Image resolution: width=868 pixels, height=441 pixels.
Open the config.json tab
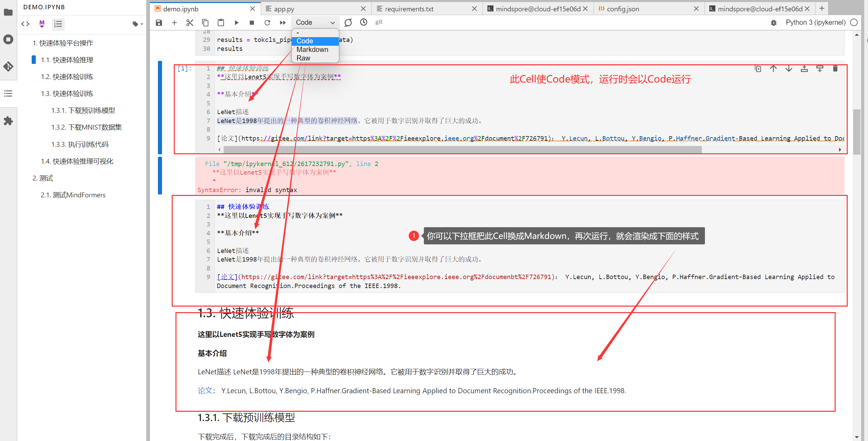pos(623,9)
